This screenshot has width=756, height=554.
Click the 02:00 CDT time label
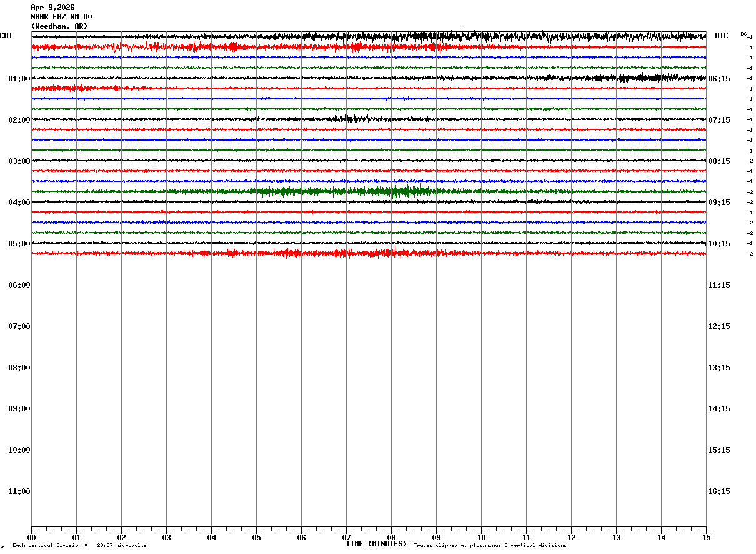19,120
